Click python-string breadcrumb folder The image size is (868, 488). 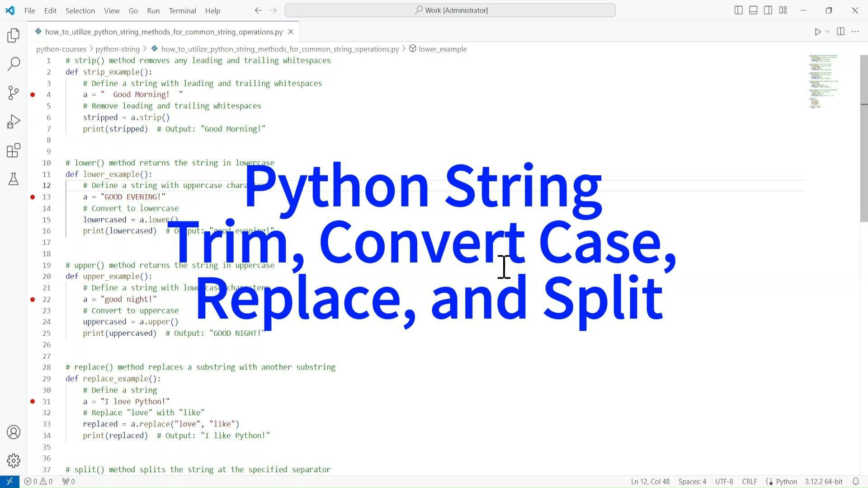(x=117, y=49)
